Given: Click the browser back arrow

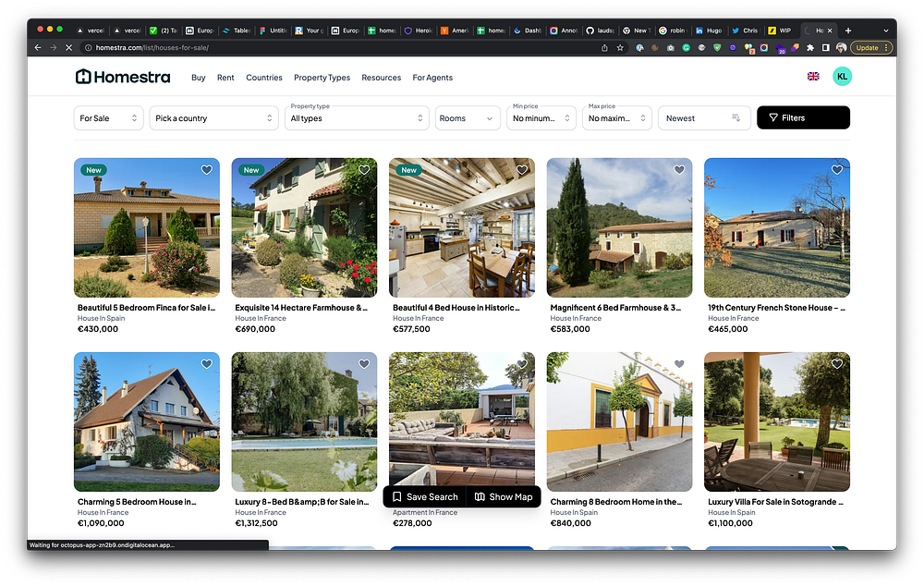Looking at the screenshot, I should pyautogui.click(x=38, y=48).
